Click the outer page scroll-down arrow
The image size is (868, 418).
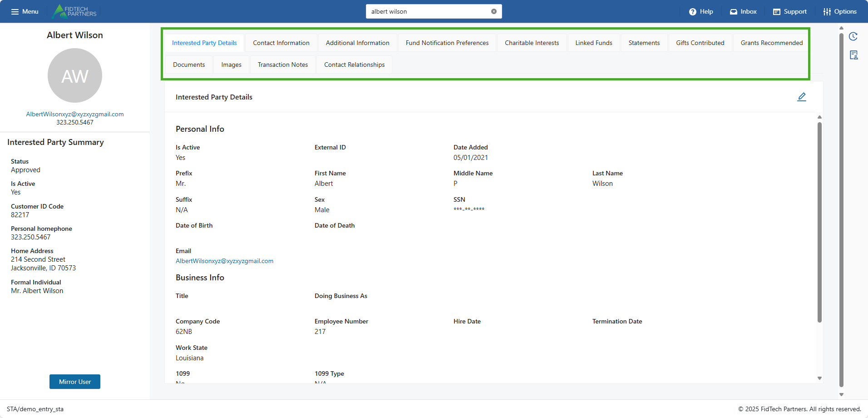pos(841,395)
